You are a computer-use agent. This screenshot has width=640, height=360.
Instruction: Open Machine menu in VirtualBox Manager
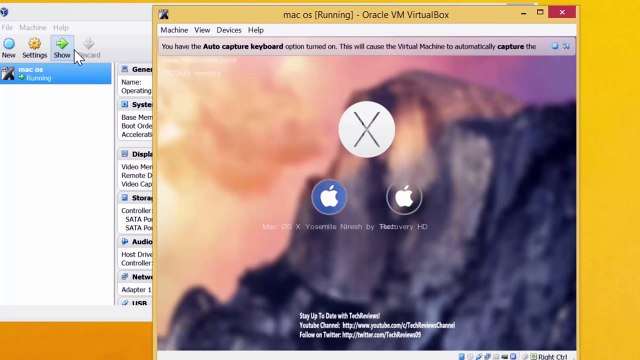(33, 27)
